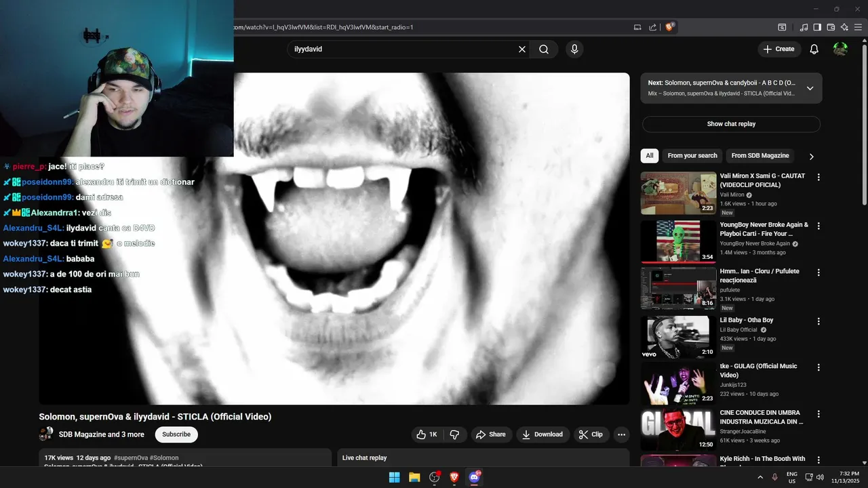Toggle the Brave sidebar panel icon

[x=817, y=27]
